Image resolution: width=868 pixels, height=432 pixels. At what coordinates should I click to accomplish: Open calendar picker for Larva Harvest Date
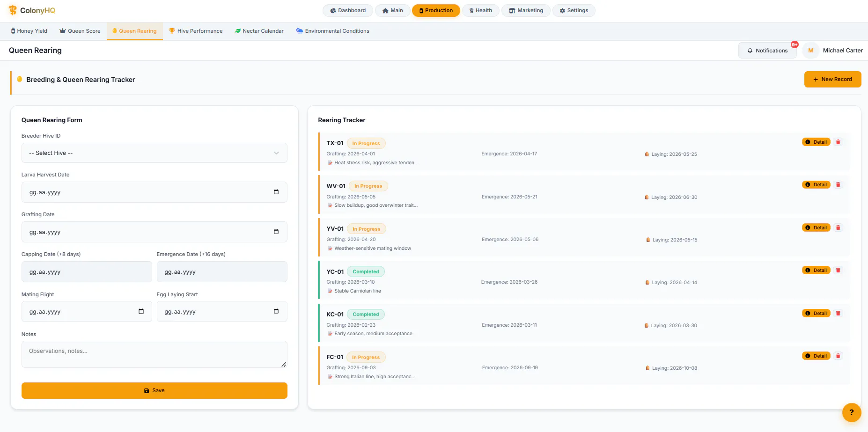[x=276, y=192]
